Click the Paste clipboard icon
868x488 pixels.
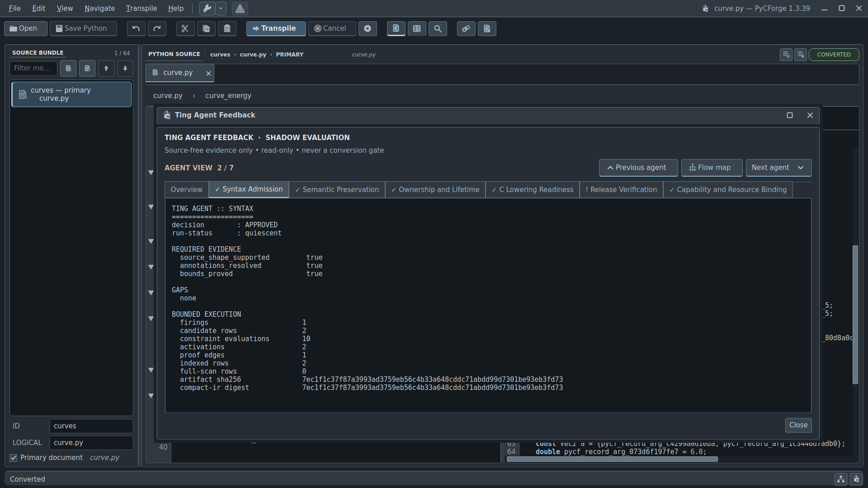[x=227, y=28]
